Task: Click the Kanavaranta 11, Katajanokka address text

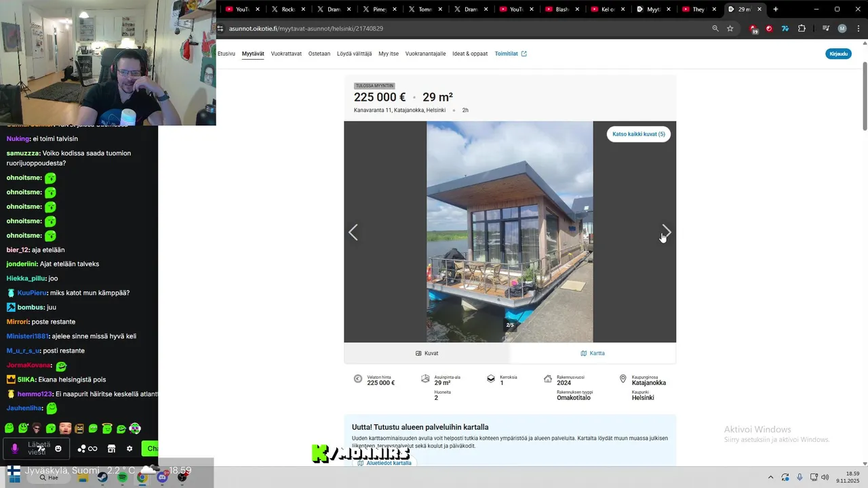Action: (399, 110)
